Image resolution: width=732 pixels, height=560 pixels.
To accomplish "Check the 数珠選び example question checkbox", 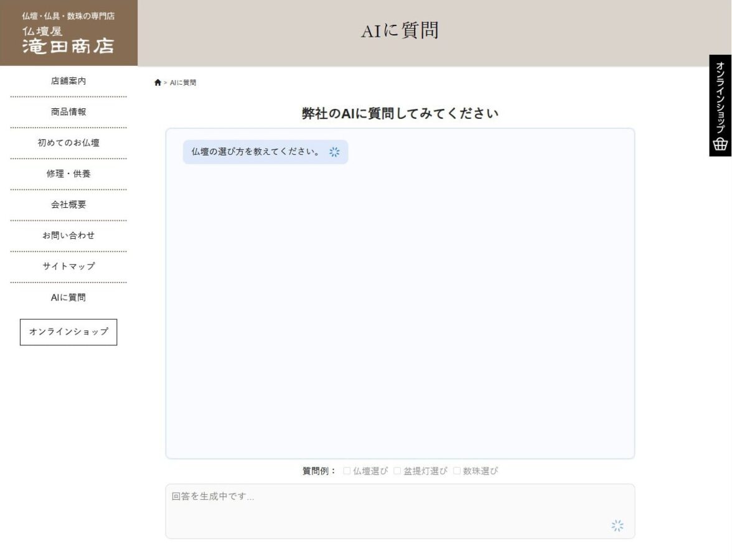I will coord(457,471).
